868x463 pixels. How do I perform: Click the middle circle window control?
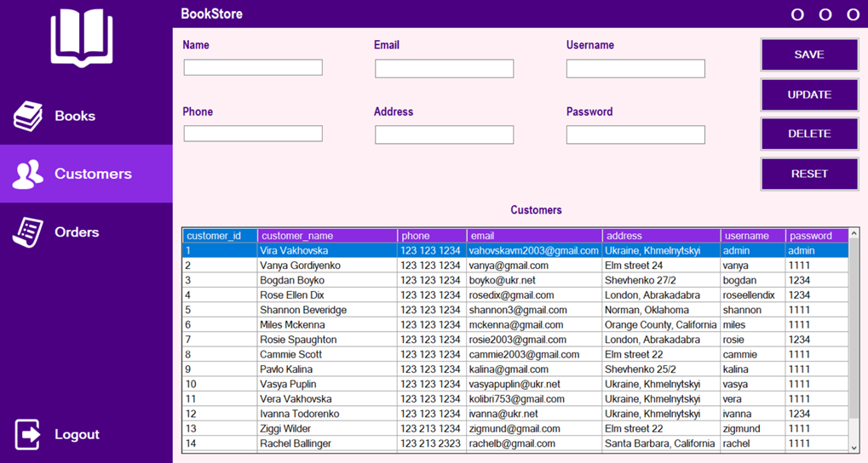tap(825, 14)
